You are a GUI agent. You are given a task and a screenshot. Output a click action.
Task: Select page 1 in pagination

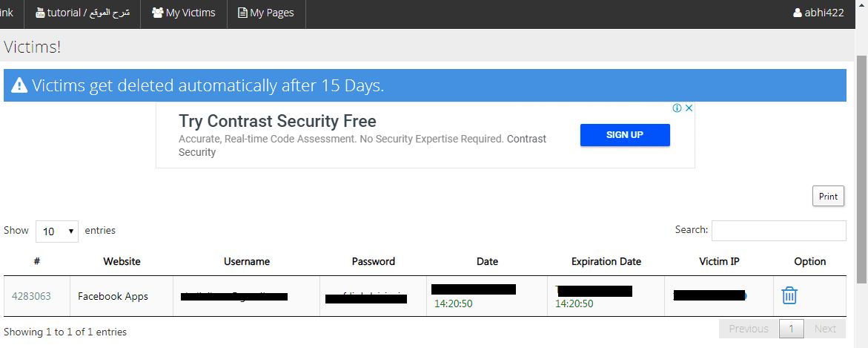[792, 329]
